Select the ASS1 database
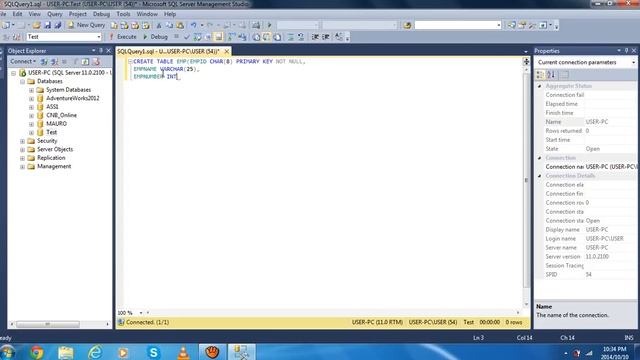 52,107
